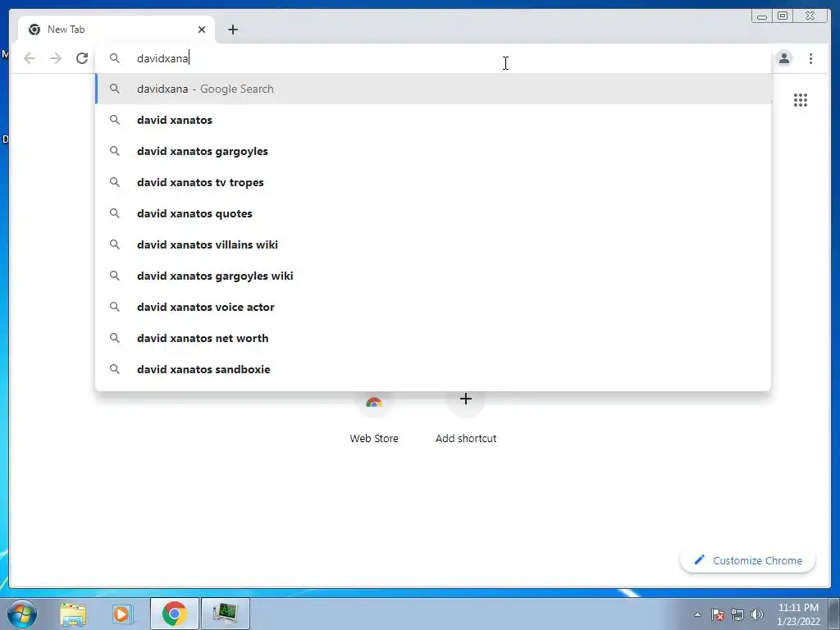Launch Windows Media Player from taskbar
Viewport: 840px width, 630px height.
tap(121, 614)
